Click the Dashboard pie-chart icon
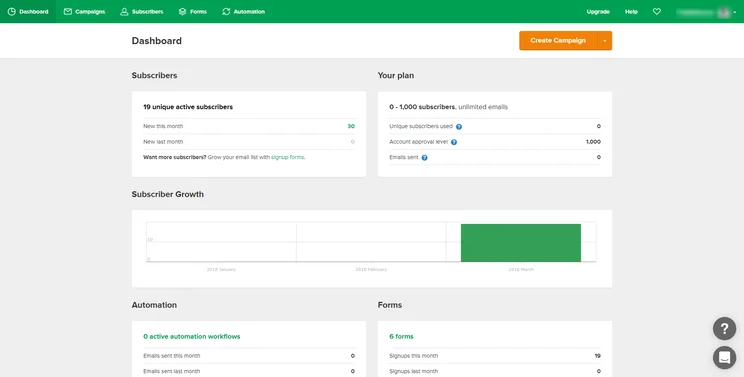The height and width of the screenshot is (377, 744). click(12, 11)
